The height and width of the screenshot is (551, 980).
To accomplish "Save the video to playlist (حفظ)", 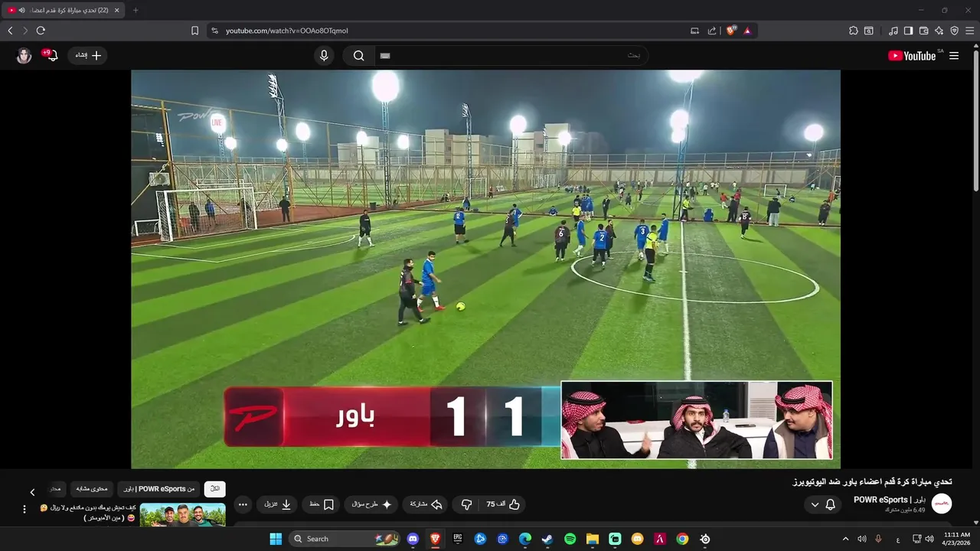I will point(322,504).
